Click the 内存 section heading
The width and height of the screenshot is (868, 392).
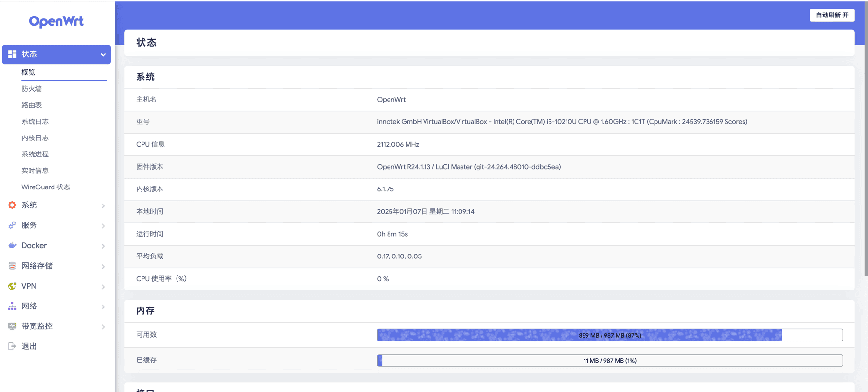[x=145, y=310]
